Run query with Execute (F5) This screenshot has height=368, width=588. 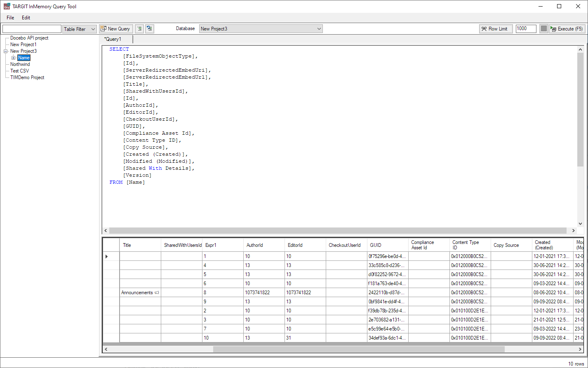[x=567, y=29]
